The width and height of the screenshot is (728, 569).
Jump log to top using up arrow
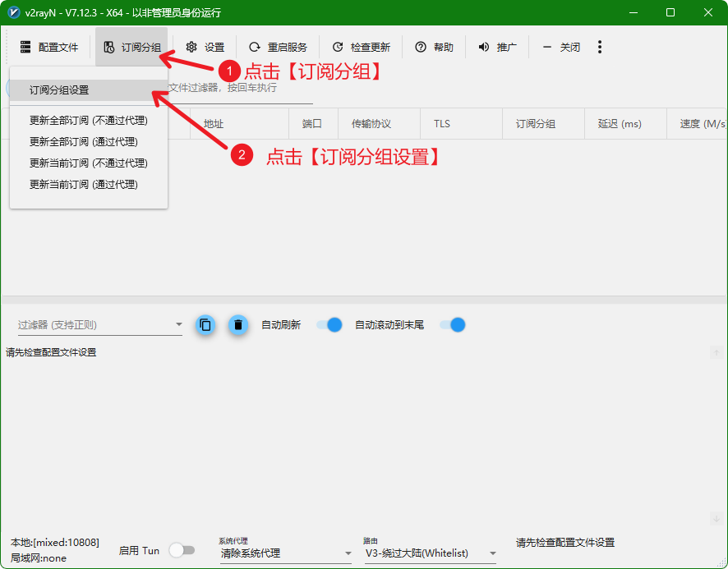coord(716,353)
